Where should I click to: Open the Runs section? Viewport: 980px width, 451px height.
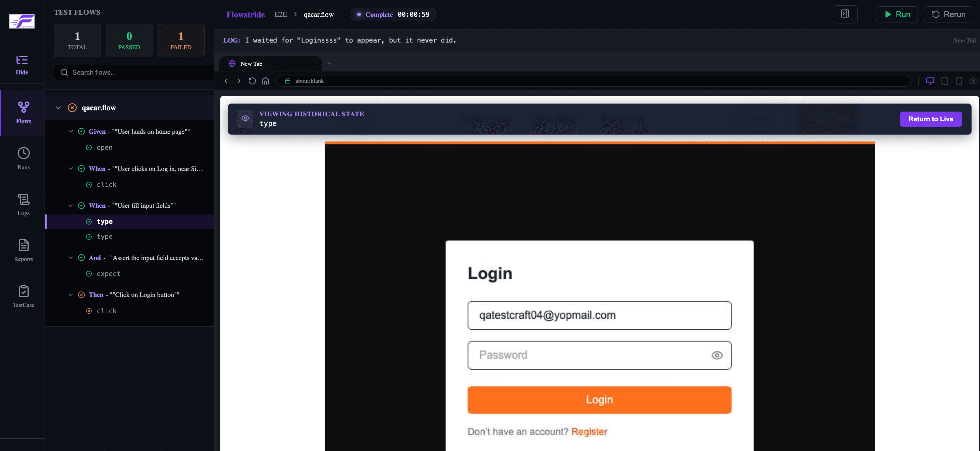click(x=23, y=158)
